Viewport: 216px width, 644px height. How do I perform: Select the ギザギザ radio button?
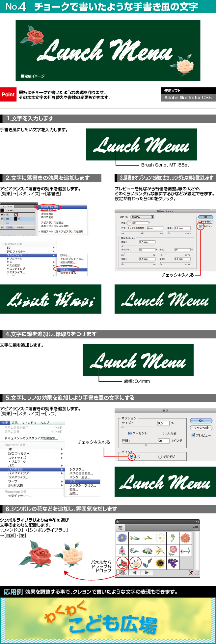[x=160, y=457]
